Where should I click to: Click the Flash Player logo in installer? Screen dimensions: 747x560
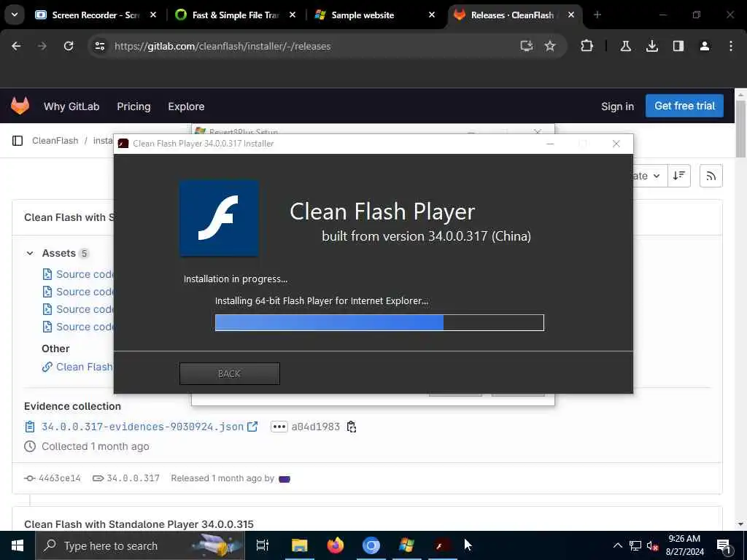pos(219,218)
